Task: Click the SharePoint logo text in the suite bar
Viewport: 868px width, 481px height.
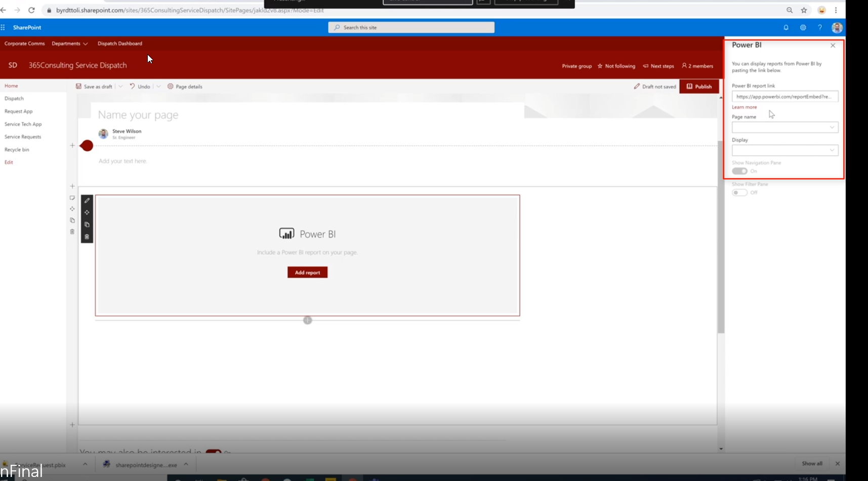Action: [x=27, y=27]
